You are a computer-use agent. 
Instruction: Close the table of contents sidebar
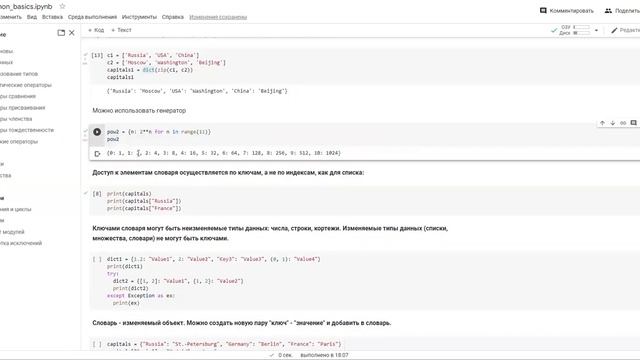coord(72,33)
